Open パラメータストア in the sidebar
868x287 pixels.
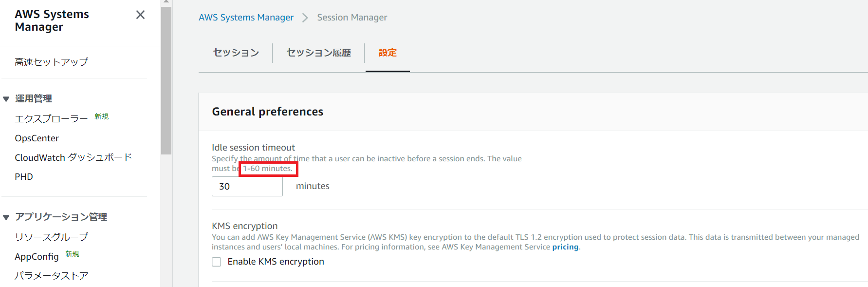point(52,276)
